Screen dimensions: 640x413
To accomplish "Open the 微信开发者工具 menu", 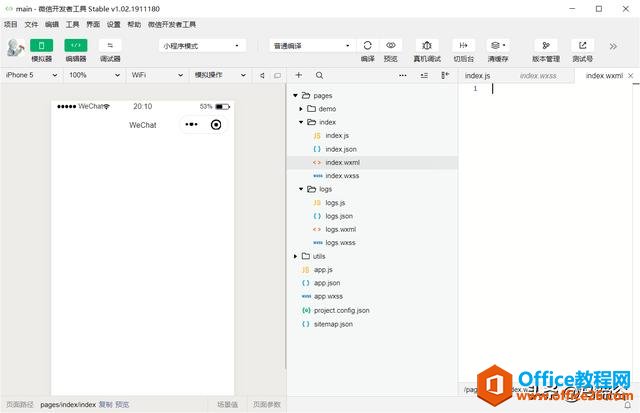I will pyautogui.click(x=172, y=24).
